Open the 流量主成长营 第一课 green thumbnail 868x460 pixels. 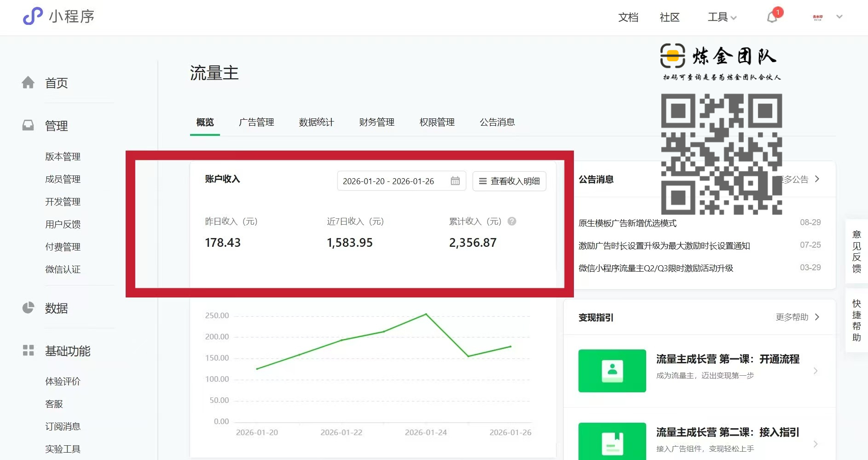[x=612, y=371]
